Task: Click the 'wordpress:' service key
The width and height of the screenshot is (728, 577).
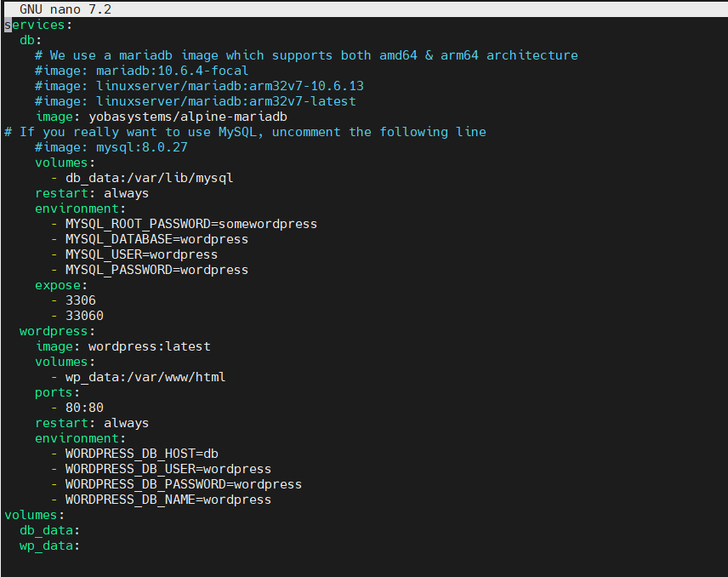Action: [x=57, y=331]
